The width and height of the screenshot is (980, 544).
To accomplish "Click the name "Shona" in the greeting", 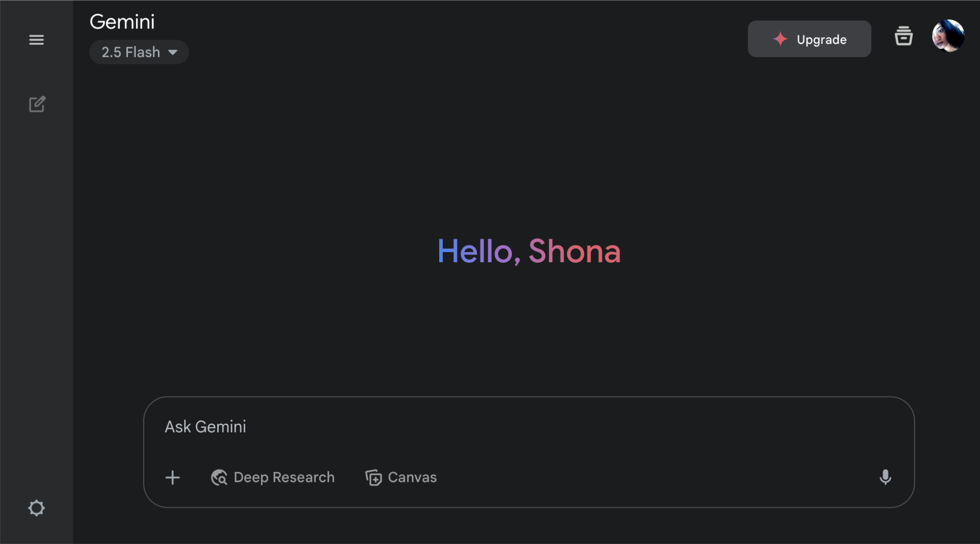I will click(574, 251).
